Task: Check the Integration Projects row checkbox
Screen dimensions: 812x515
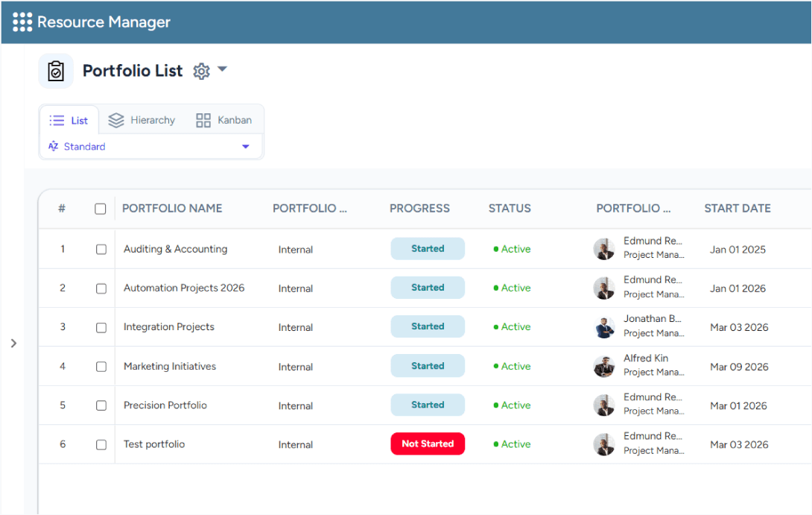Action: 101,327
